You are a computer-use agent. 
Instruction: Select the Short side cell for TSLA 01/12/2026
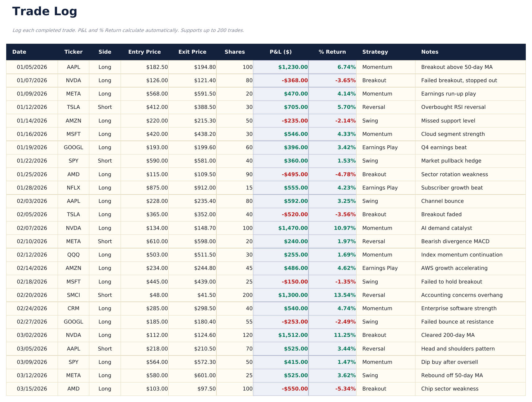coord(105,107)
